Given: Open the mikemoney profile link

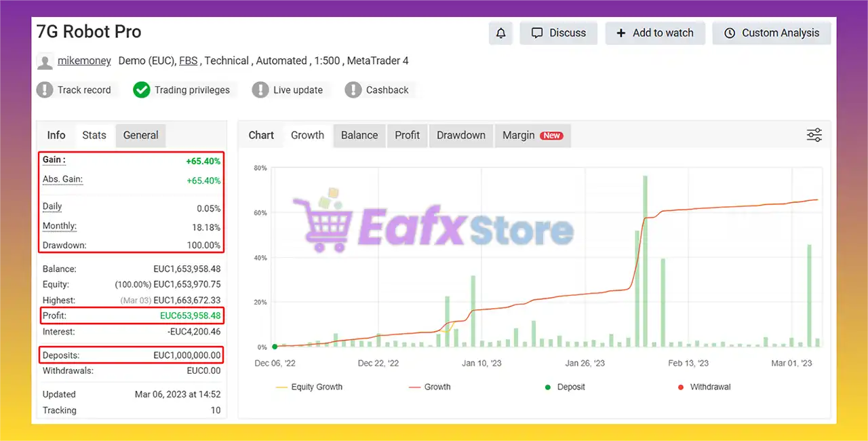Looking at the screenshot, I should (84, 61).
